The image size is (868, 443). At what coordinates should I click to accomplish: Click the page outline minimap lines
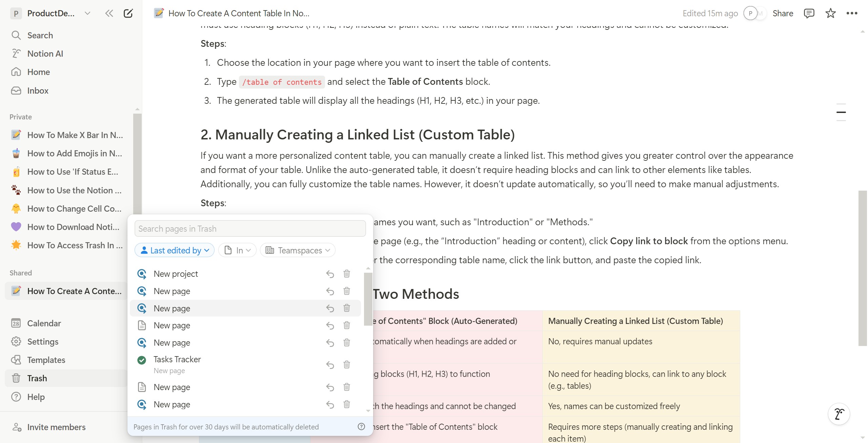coord(841,112)
